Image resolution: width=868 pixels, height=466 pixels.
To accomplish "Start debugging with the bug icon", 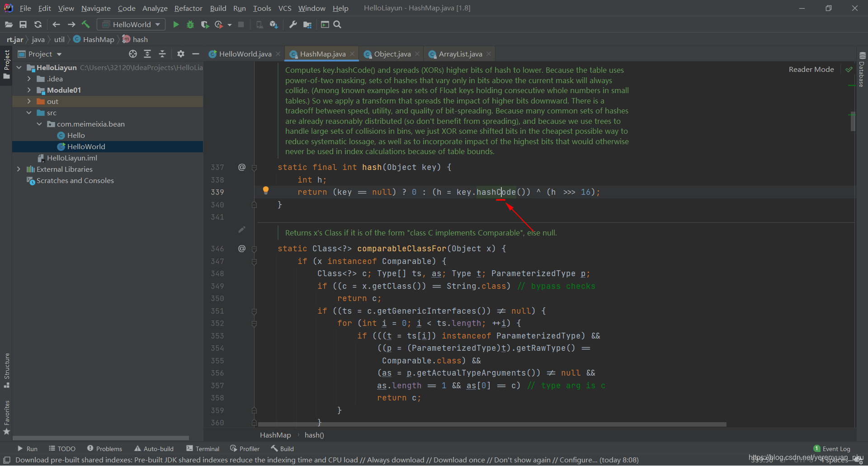I will (190, 24).
